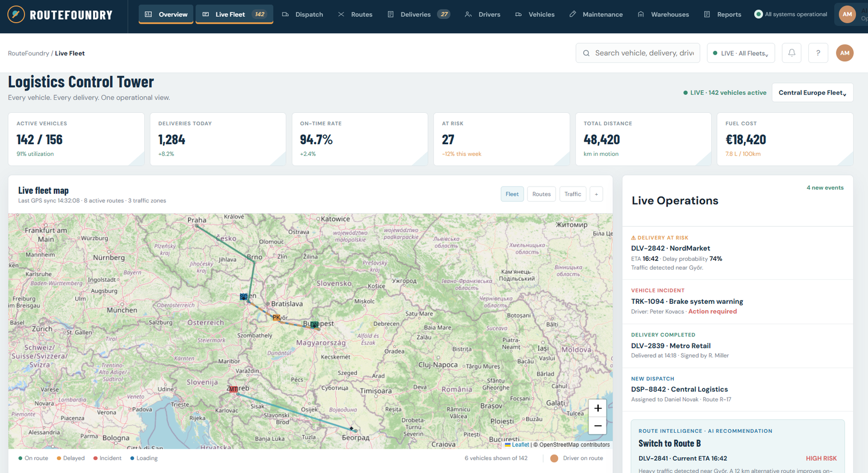Open the At Risk 27 card
This screenshot has height=473, width=868.
[x=502, y=139]
